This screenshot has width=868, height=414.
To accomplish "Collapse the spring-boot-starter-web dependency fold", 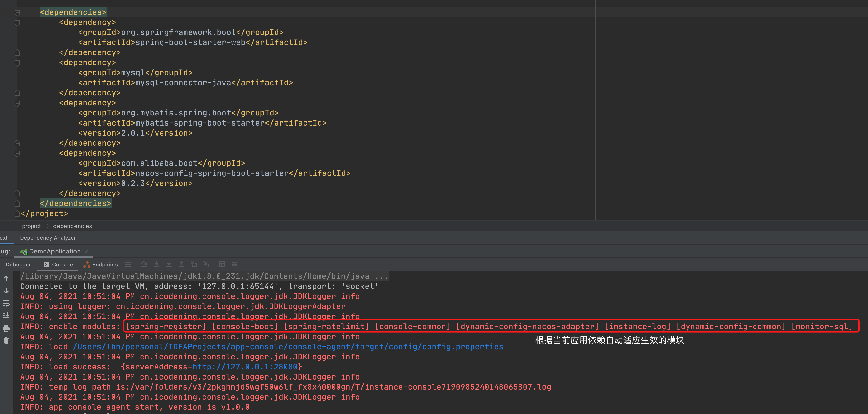I will coord(17,23).
